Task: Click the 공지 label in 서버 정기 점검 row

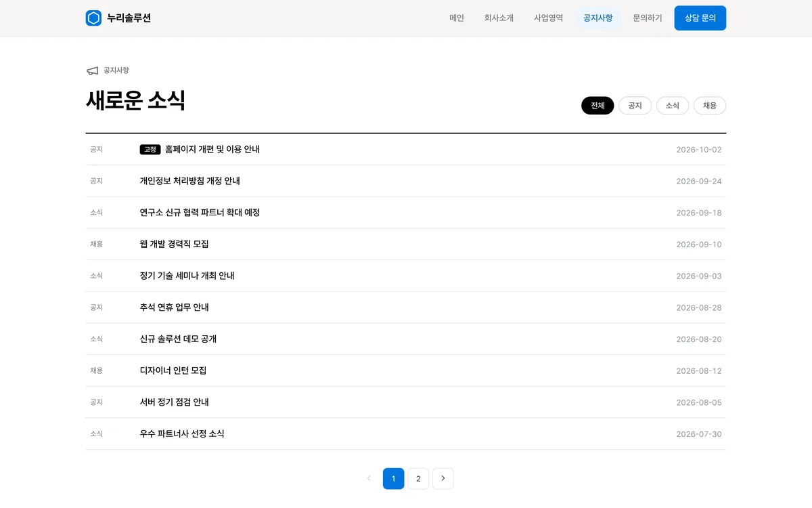Action: pyautogui.click(x=96, y=402)
